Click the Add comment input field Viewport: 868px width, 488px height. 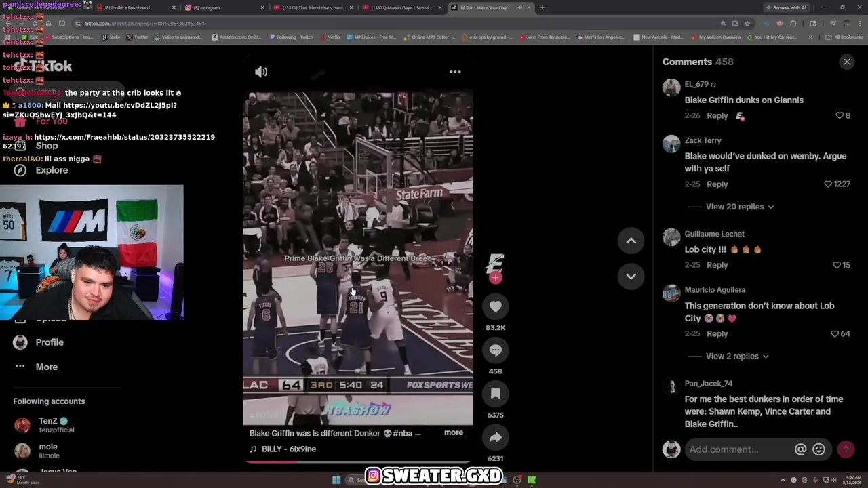click(x=739, y=449)
